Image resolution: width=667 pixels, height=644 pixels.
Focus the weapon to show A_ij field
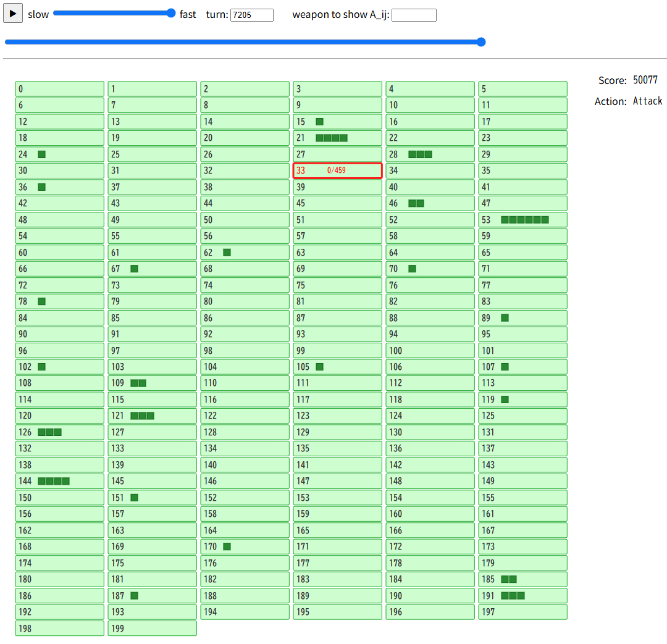(413, 15)
